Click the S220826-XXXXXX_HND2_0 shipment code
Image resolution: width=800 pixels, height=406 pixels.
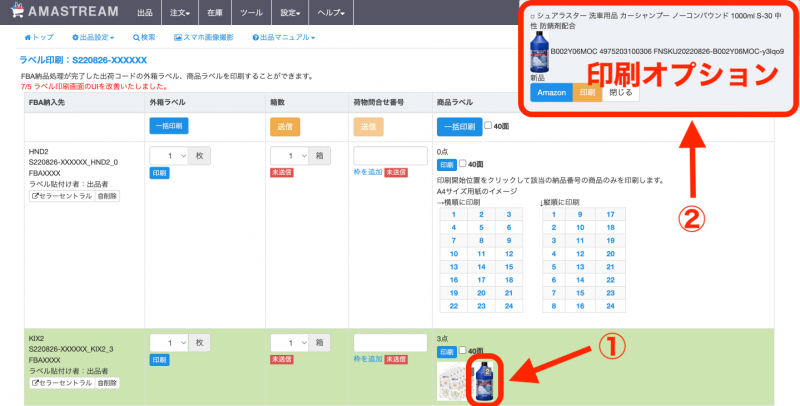(x=73, y=162)
